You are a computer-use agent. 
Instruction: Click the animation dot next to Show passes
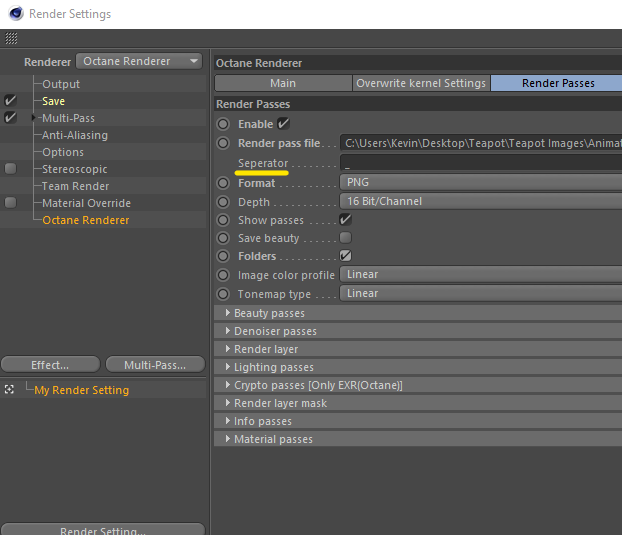223,220
